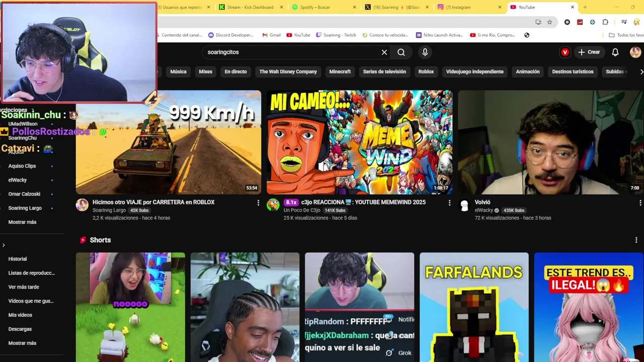Image resolution: width=644 pixels, height=362 pixels.
Task: Click the elWacky channel avatar
Action: 464,205
